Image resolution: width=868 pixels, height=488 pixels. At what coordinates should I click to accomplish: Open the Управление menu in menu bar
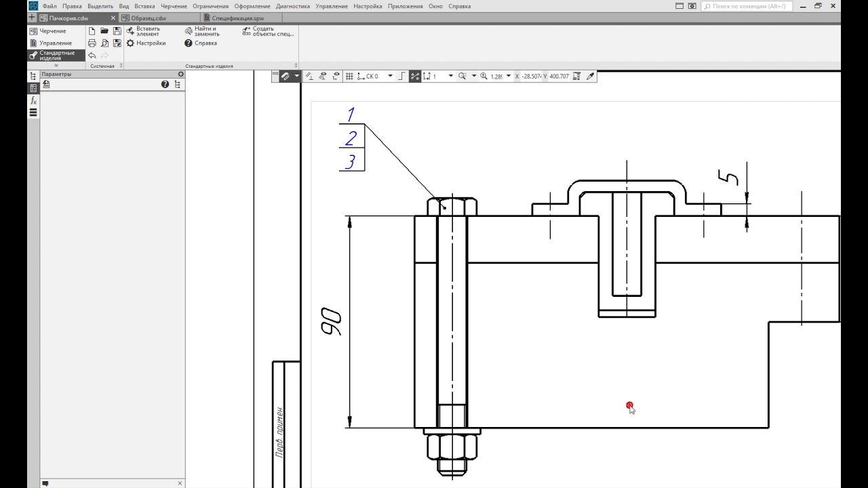point(332,6)
